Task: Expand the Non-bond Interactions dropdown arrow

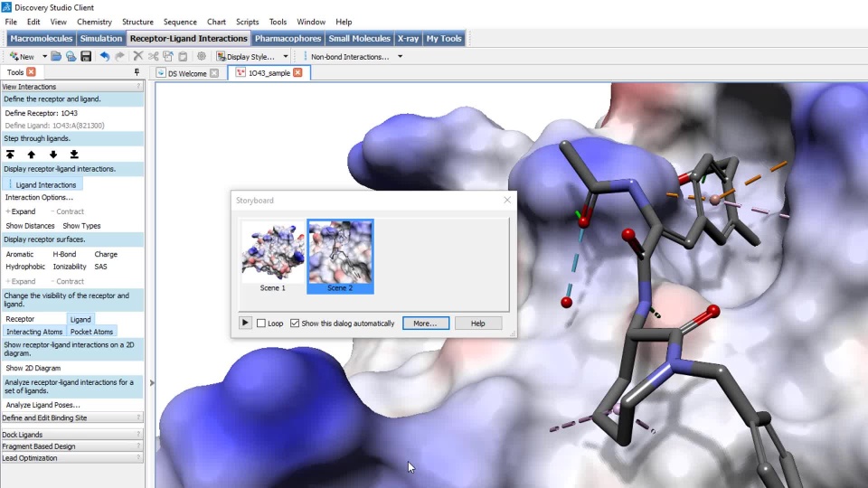Action: coord(400,56)
